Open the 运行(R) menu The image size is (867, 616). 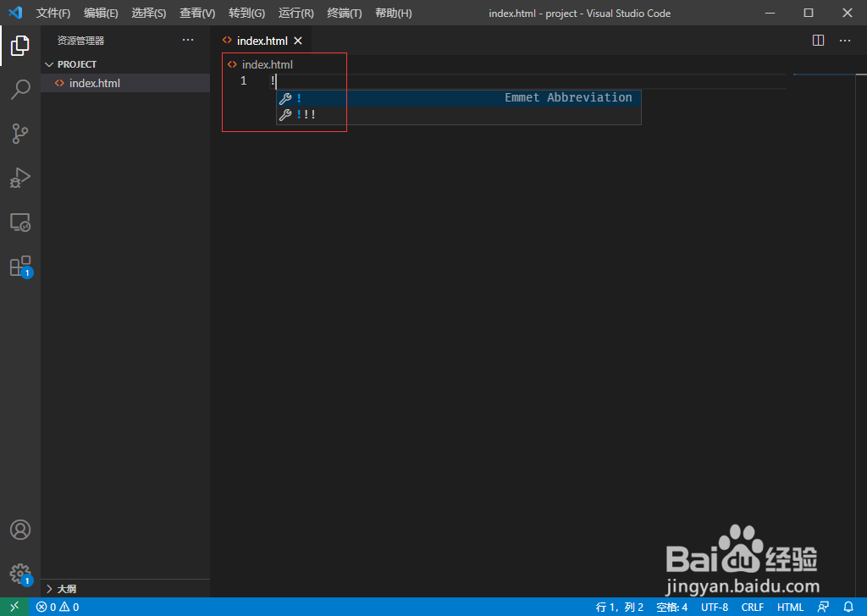click(295, 14)
